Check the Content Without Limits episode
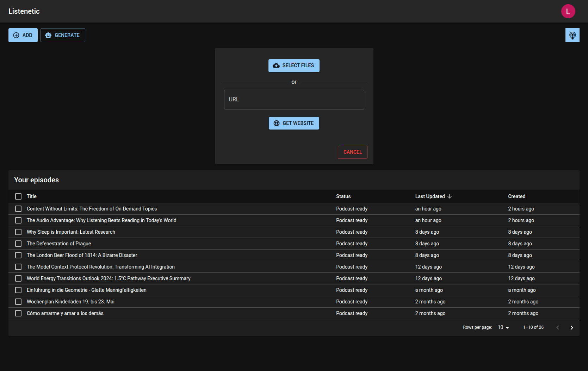The image size is (588, 371). 18,209
